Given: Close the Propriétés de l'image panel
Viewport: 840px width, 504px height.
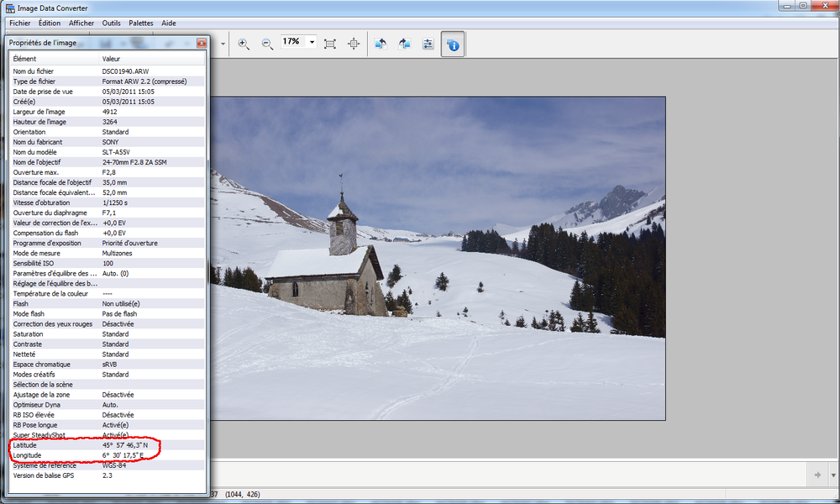Looking at the screenshot, I should [202, 43].
